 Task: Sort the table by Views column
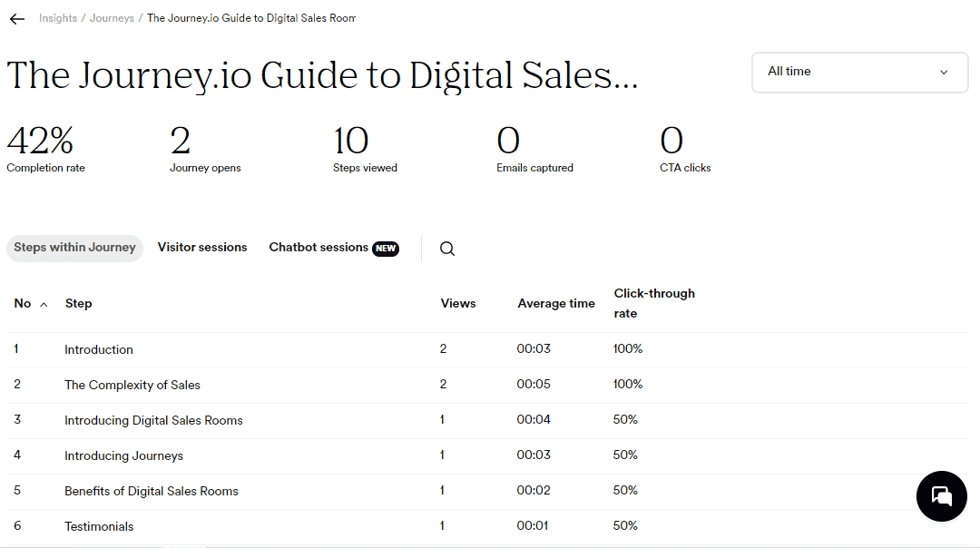tap(458, 304)
